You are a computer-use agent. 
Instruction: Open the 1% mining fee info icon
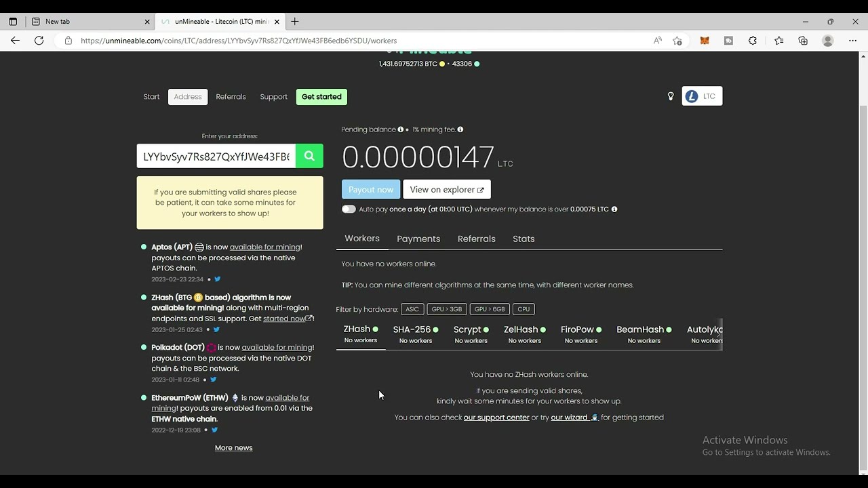tap(460, 129)
